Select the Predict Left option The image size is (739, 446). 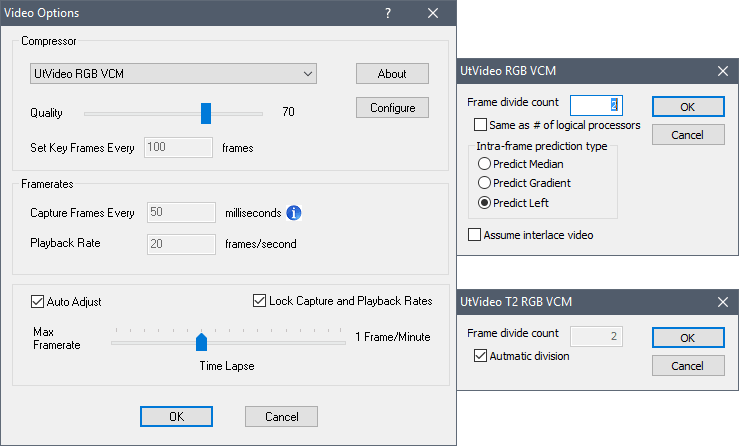[484, 203]
